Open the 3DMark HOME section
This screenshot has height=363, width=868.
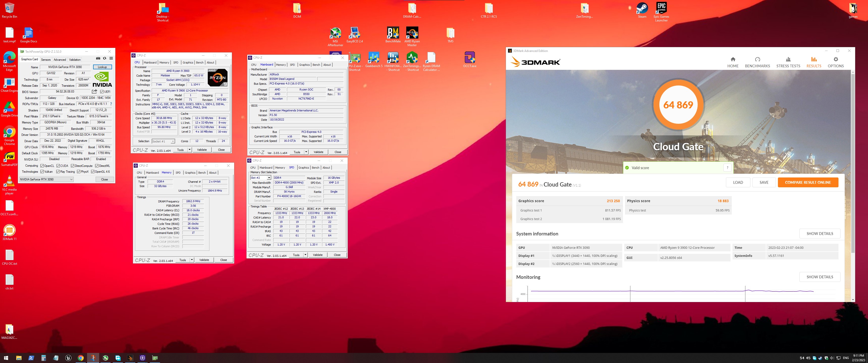coord(733,62)
